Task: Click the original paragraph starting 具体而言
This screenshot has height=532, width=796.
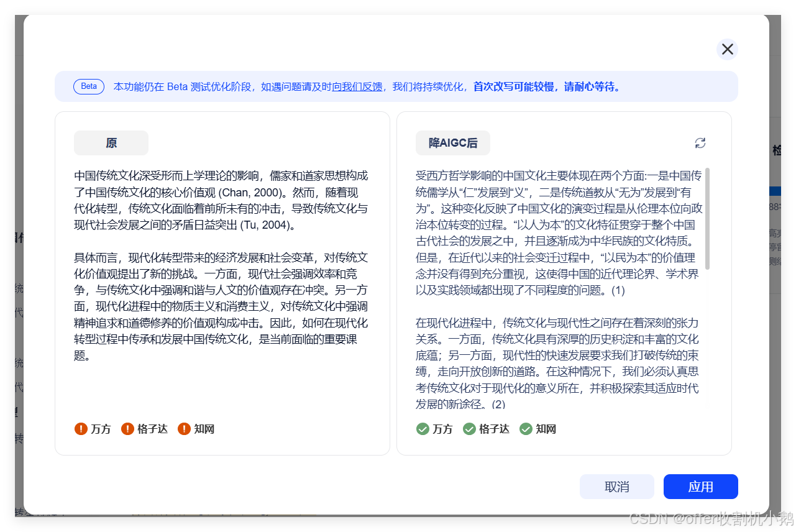Action: click(x=222, y=307)
